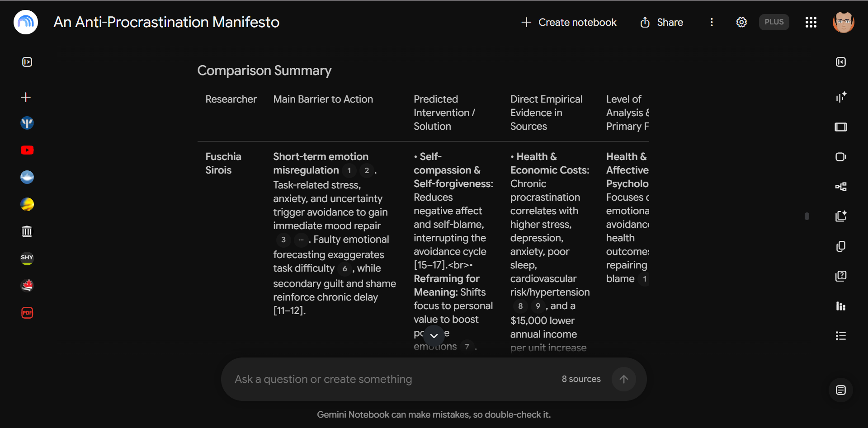Screen dimensions: 868x428
Task: Create an infographic with the bar chart icon
Action: click(841, 306)
